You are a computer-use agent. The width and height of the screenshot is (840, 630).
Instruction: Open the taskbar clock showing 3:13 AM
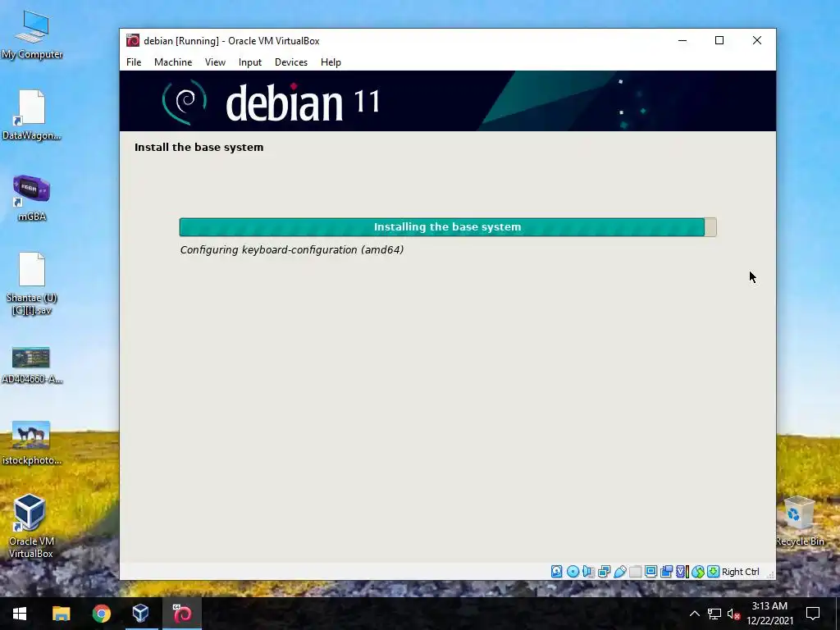769,614
